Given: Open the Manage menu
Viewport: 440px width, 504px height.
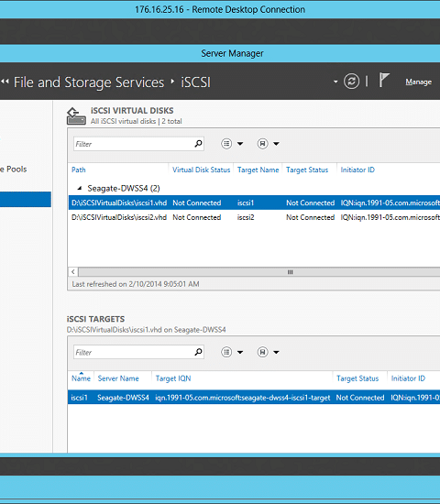Looking at the screenshot, I should [418, 82].
